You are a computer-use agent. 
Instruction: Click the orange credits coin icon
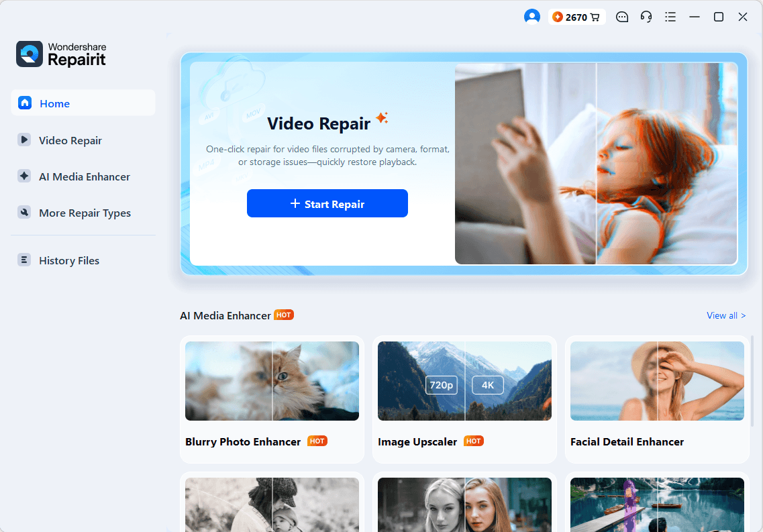pos(558,17)
